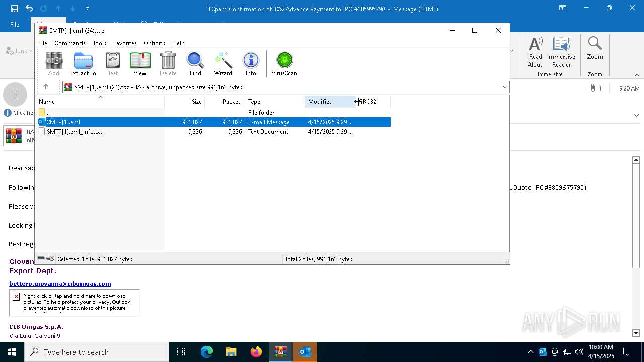Click the Add toolbar icon in WinRAR

(x=54, y=64)
